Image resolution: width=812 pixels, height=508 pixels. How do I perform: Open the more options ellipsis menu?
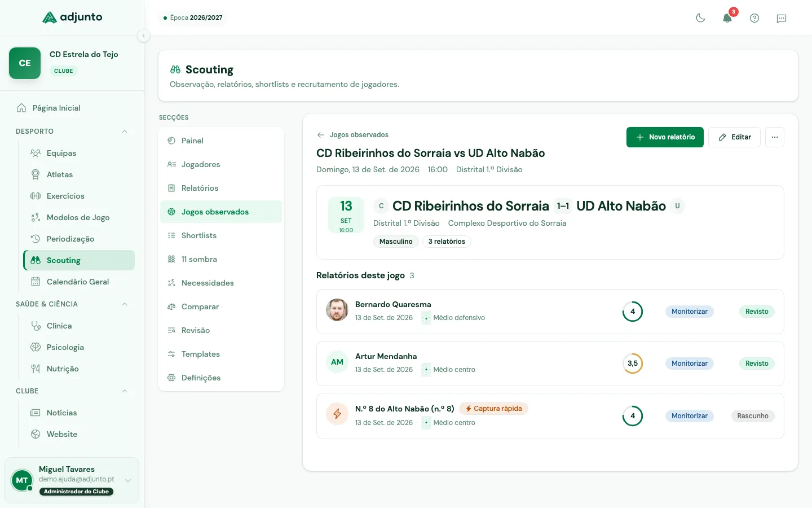click(x=775, y=137)
